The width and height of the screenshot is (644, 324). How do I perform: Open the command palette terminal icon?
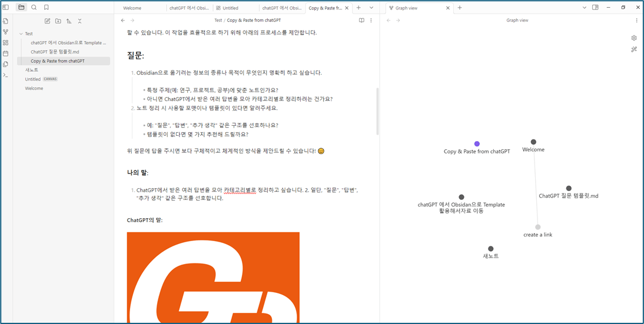coord(6,75)
